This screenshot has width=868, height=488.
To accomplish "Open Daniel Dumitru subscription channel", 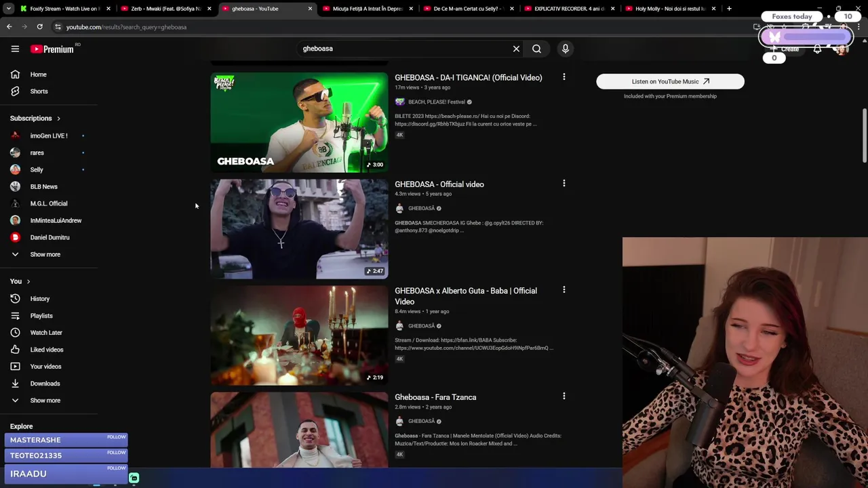I will (49, 237).
